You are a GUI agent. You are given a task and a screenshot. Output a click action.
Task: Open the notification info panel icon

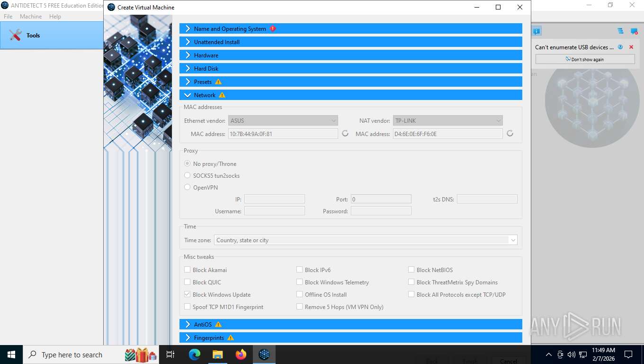(x=537, y=31)
